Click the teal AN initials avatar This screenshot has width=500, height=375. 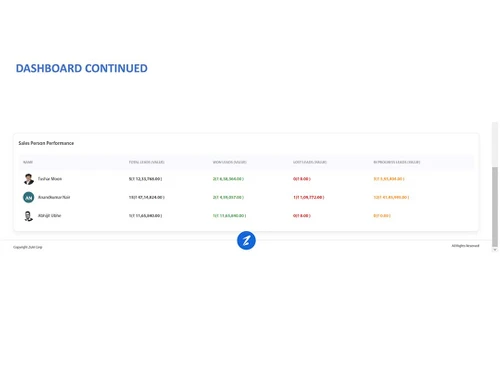point(29,197)
